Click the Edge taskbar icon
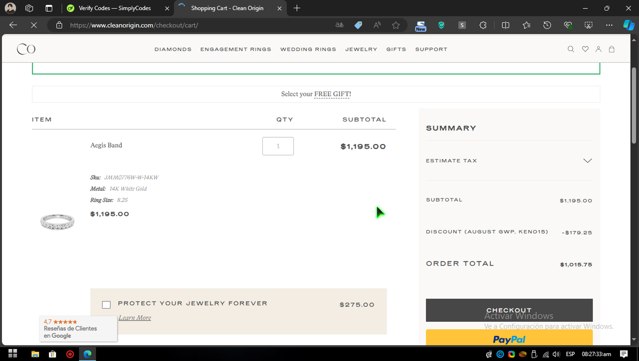This screenshot has width=639, height=361. (x=87, y=354)
